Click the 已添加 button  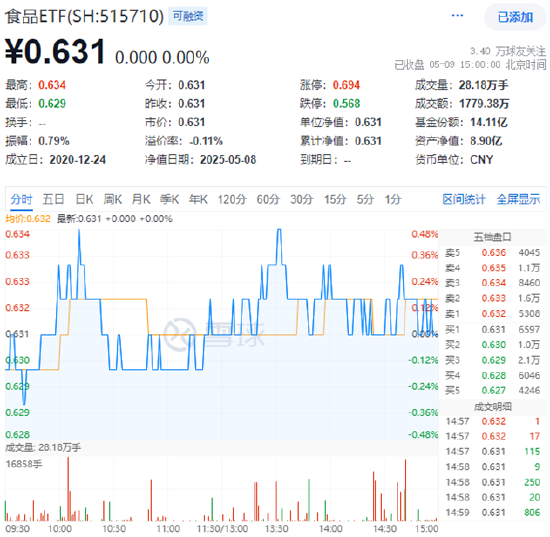click(x=515, y=17)
